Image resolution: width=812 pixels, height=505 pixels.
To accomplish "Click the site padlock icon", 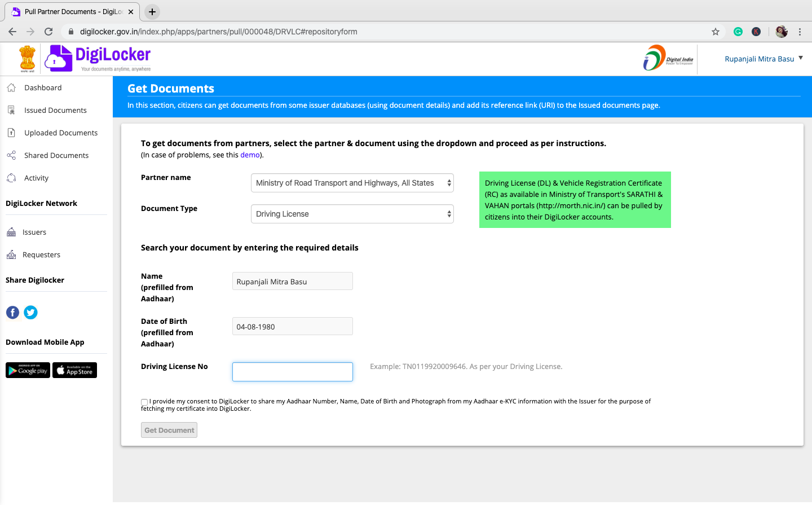I will (x=71, y=32).
